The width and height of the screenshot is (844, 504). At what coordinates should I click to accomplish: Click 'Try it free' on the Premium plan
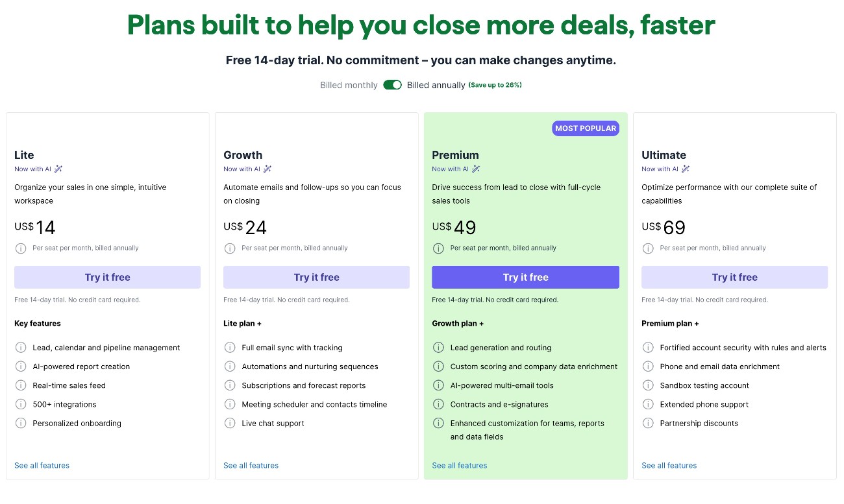coord(525,277)
